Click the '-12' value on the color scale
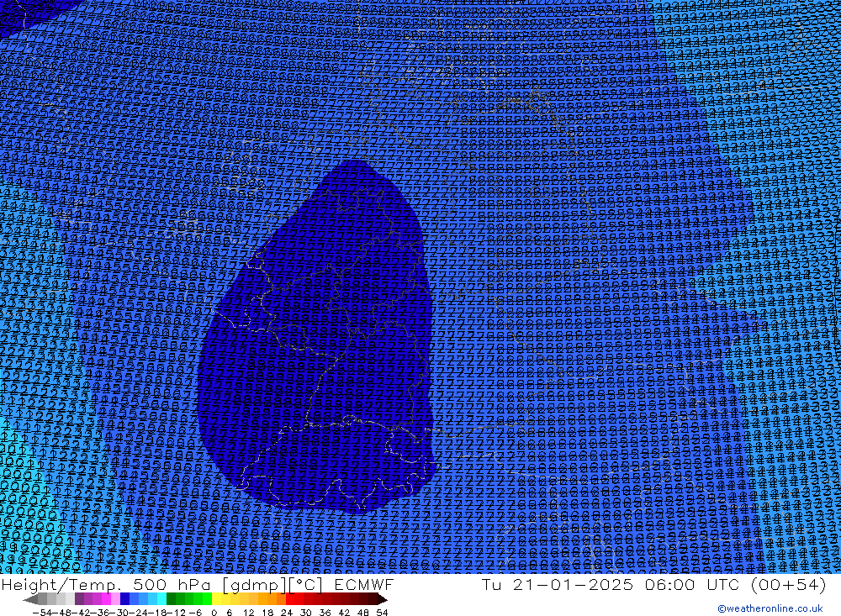The height and width of the screenshot is (616, 841). 176,613
